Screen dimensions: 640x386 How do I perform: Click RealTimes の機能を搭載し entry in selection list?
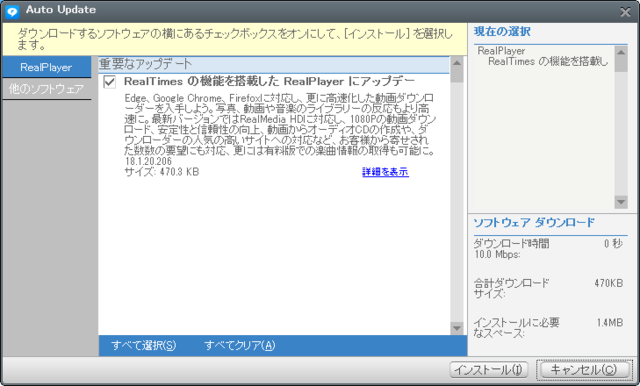(x=548, y=62)
